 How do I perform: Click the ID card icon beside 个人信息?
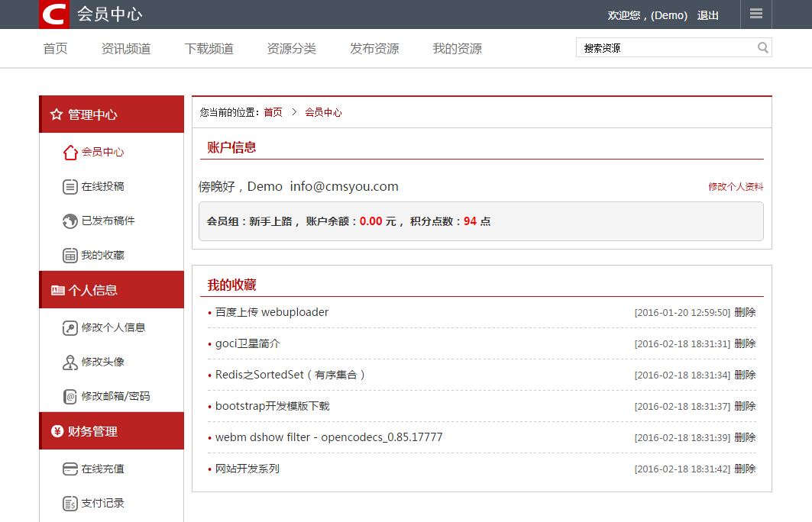pos(57,290)
